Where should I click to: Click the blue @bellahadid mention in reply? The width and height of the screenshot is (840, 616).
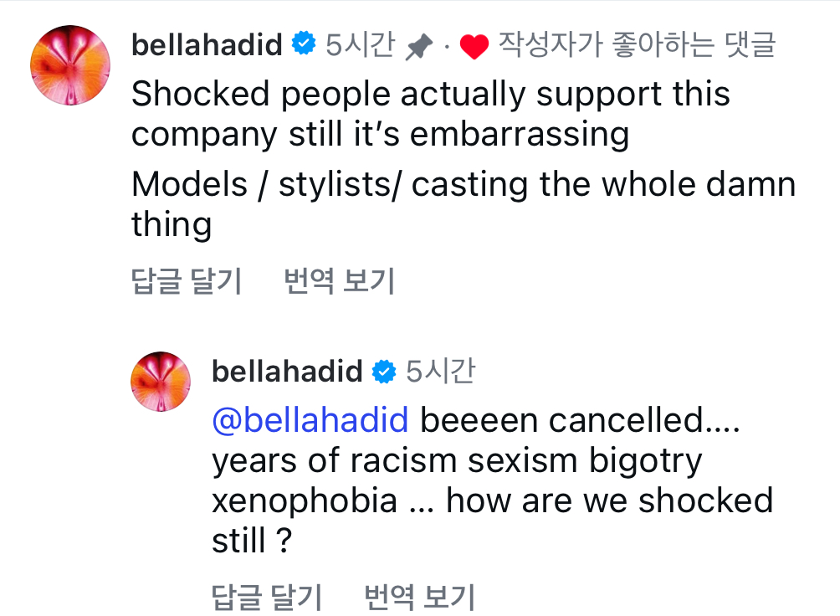point(310,419)
